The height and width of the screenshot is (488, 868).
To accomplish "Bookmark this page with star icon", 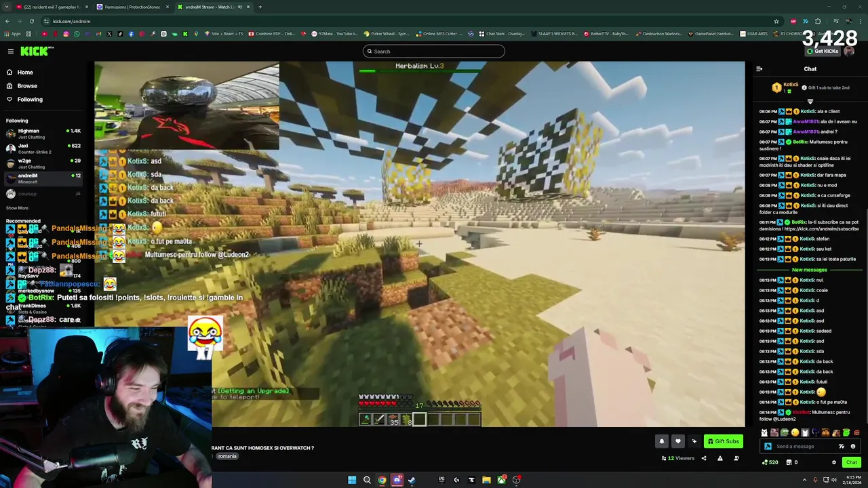I will click(776, 21).
